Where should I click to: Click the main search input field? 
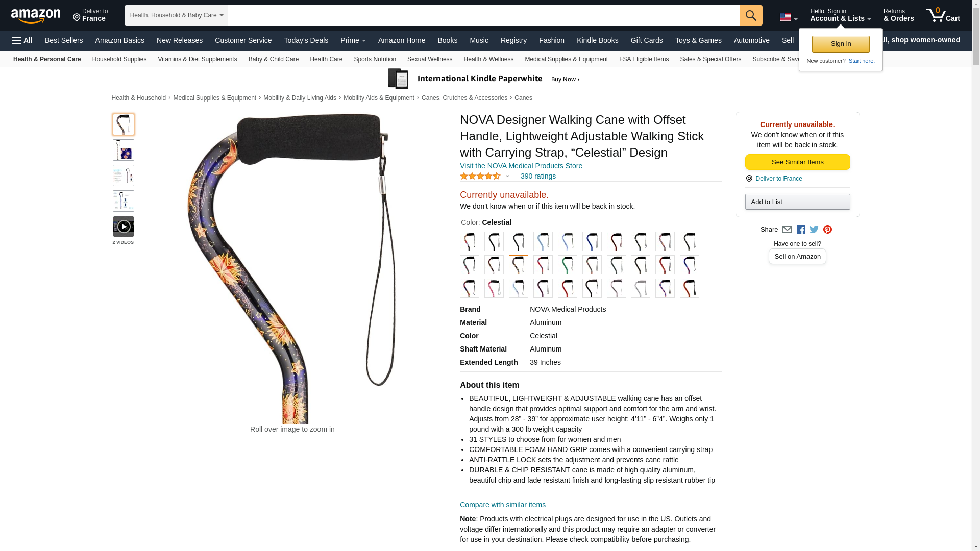(483, 15)
